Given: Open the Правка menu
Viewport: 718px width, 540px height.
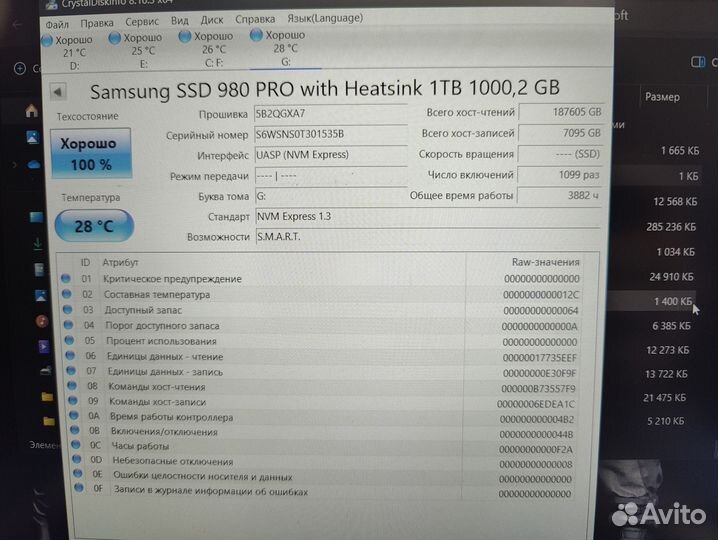Looking at the screenshot, I should [x=97, y=22].
